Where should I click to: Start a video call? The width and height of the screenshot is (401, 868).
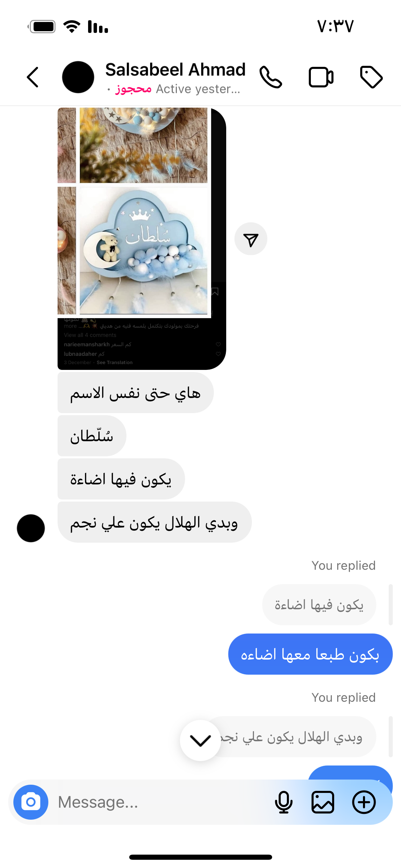point(321,77)
